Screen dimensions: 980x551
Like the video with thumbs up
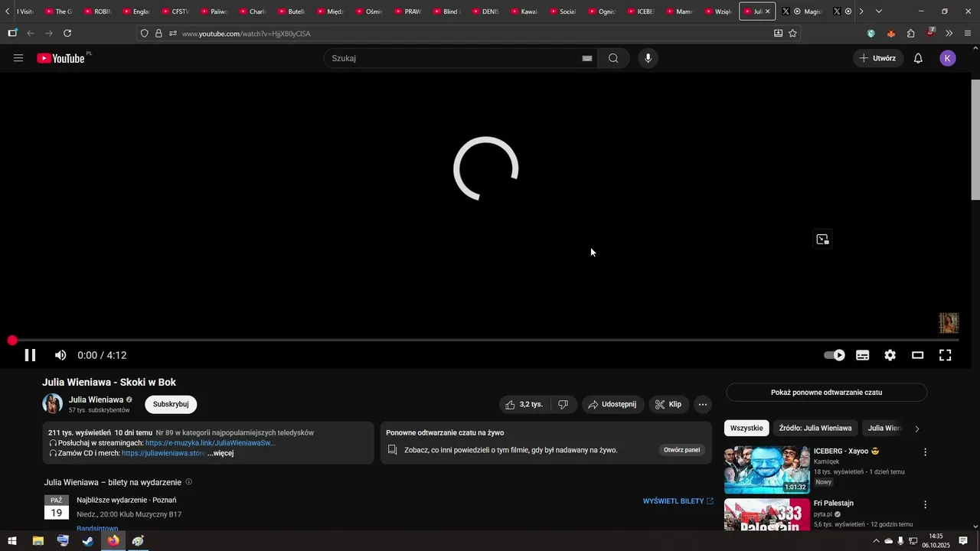point(524,404)
